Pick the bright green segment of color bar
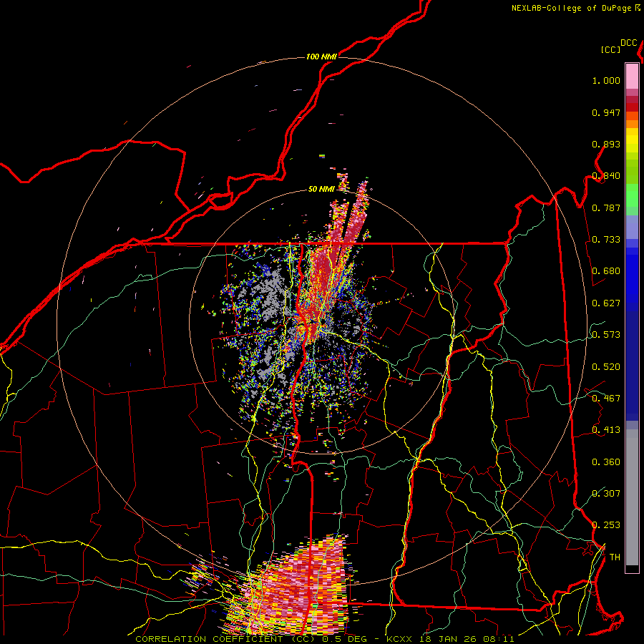The height and width of the screenshot is (644, 644). point(632,195)
